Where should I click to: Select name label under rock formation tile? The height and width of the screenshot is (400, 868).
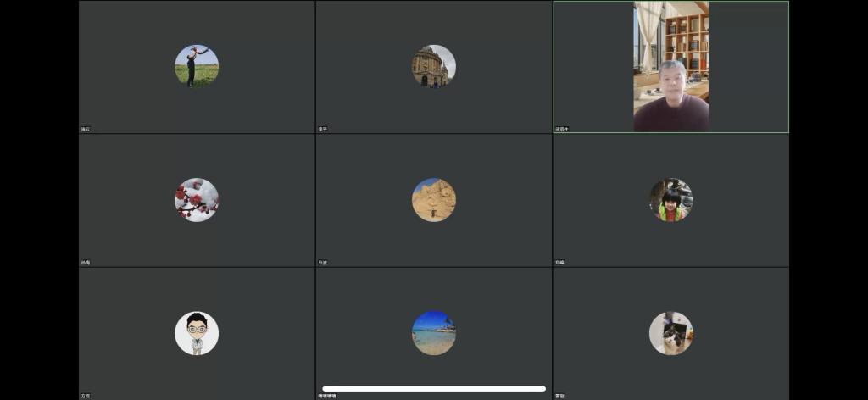click(x=322, y=263)
